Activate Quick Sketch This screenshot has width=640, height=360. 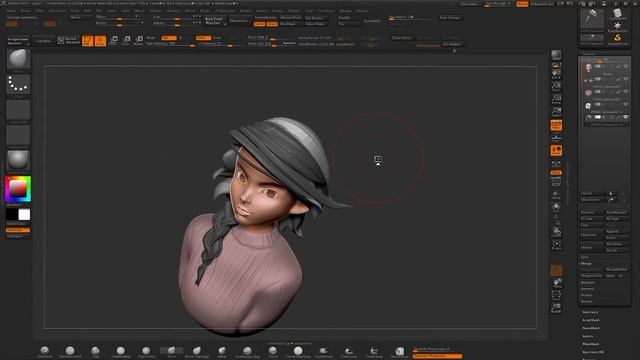[x=69, y=40]
